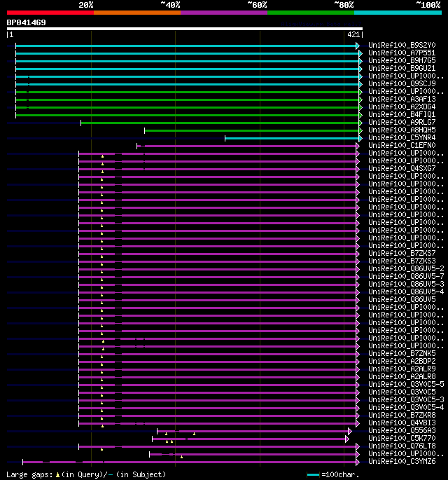Select the UniRef100_Q3V0C5-5 label

(406, 384)
